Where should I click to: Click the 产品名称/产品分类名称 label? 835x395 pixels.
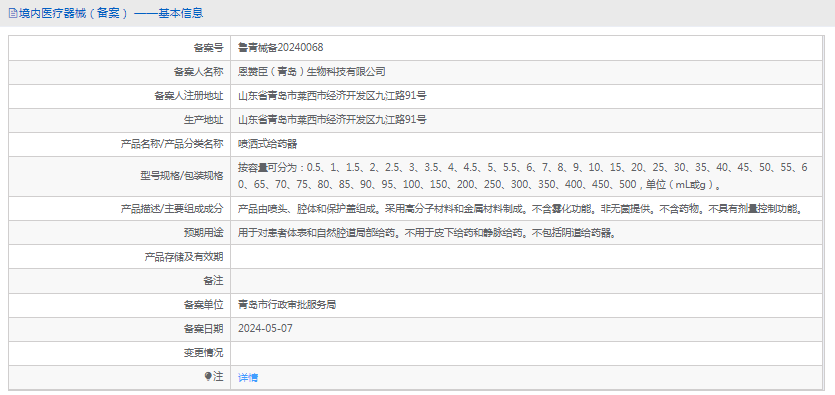pos(172,144)
